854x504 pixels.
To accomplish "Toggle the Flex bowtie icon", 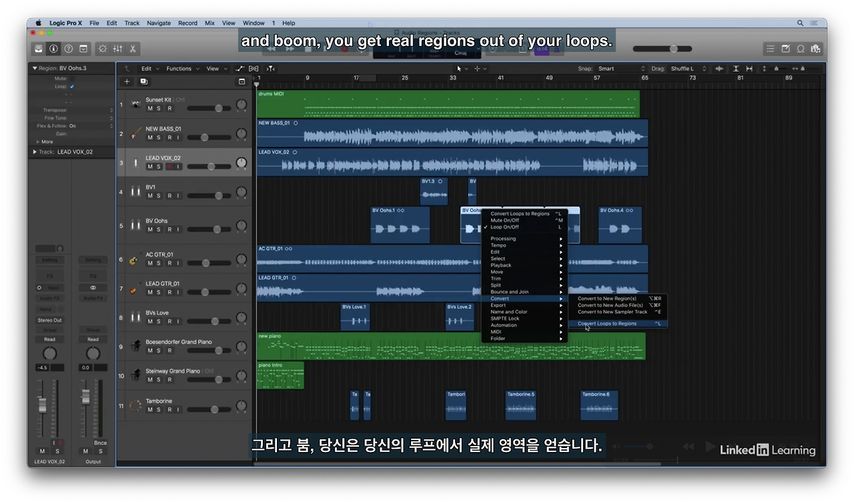I will point(254,69).
